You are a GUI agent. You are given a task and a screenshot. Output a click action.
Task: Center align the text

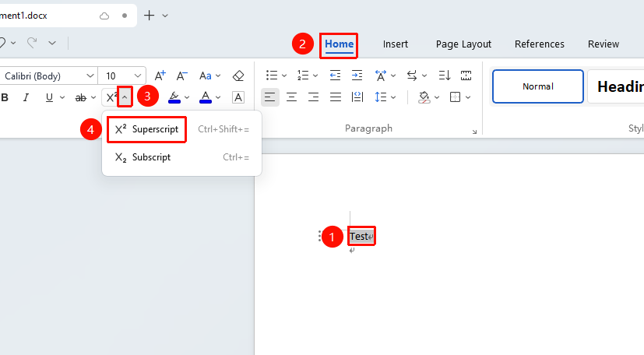(x=291, y=97)
